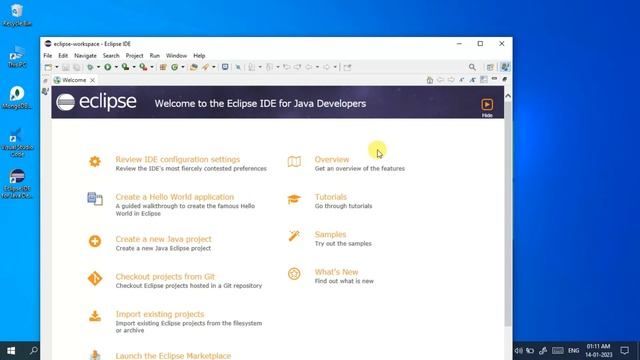Open the New dropdown arrow in toolbar

click(x=56, y=67)
